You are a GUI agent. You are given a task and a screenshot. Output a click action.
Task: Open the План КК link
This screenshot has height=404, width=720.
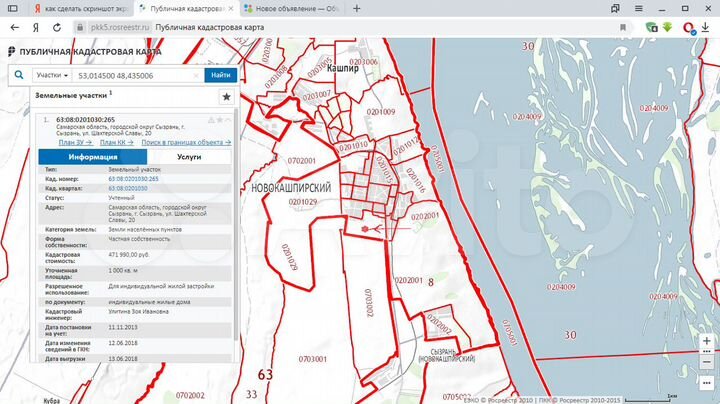click(x=115, y=143)
